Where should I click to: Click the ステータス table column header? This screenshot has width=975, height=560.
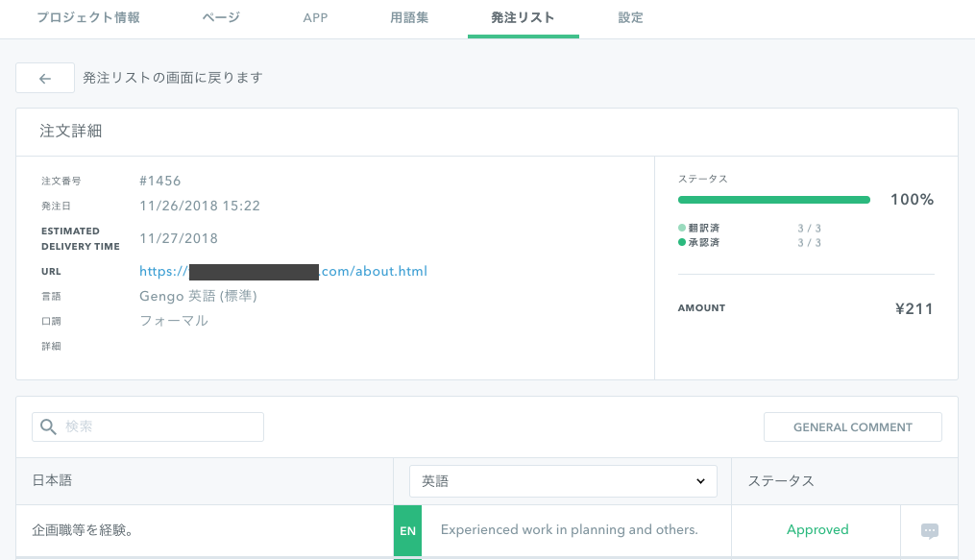pyautogui.click(x=781, y=481)
